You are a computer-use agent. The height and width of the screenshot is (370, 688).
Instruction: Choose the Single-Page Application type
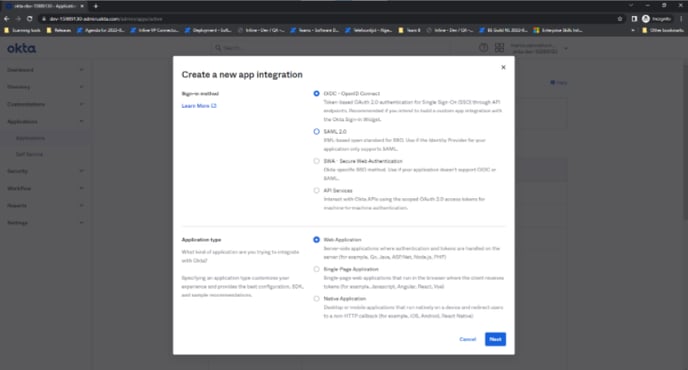coord(316,269)
